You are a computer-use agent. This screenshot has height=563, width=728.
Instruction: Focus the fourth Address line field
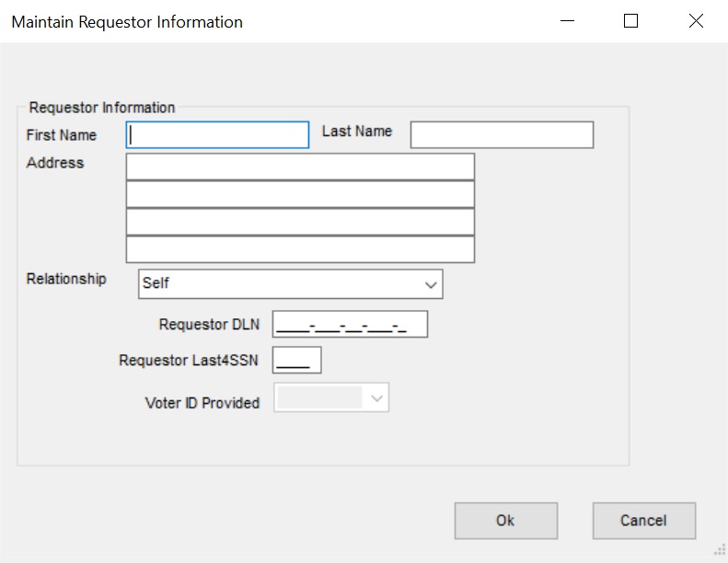(x=300, y=249)
